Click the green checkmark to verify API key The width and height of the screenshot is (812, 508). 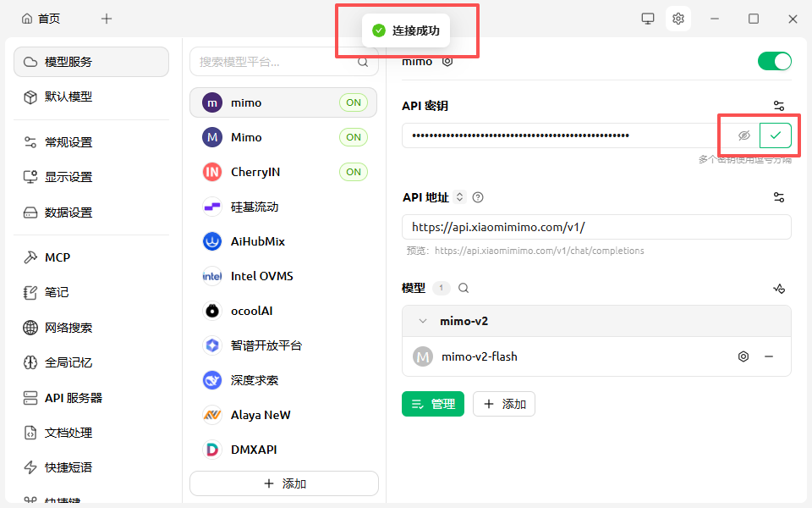coord(776,135)
